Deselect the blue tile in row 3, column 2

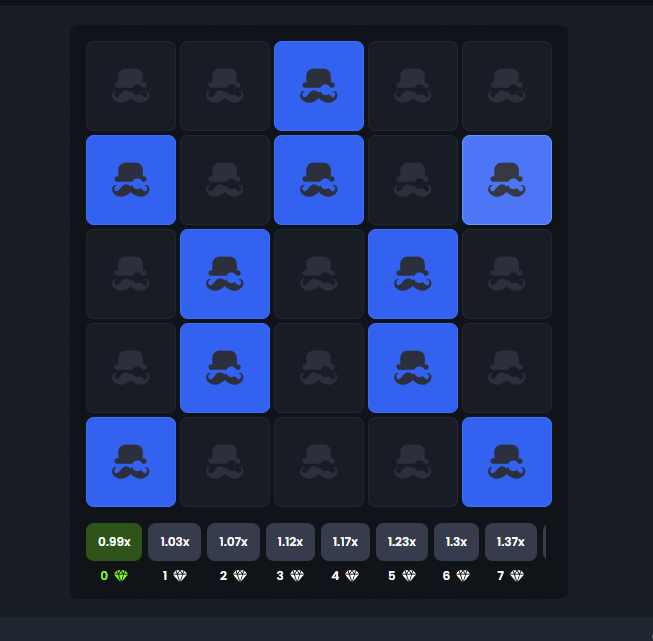tap(225, 274)
